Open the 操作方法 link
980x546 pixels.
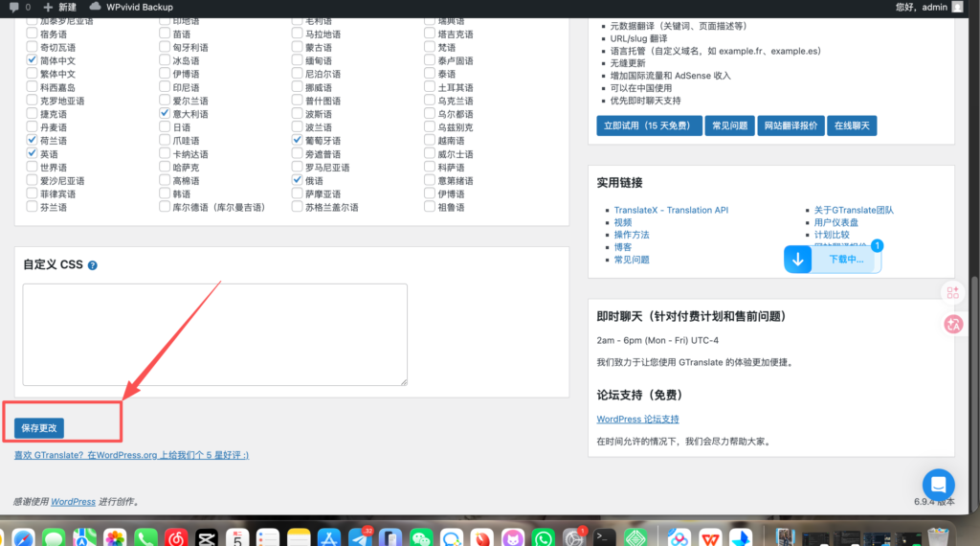pyautogui.click(x=632, y=235)
